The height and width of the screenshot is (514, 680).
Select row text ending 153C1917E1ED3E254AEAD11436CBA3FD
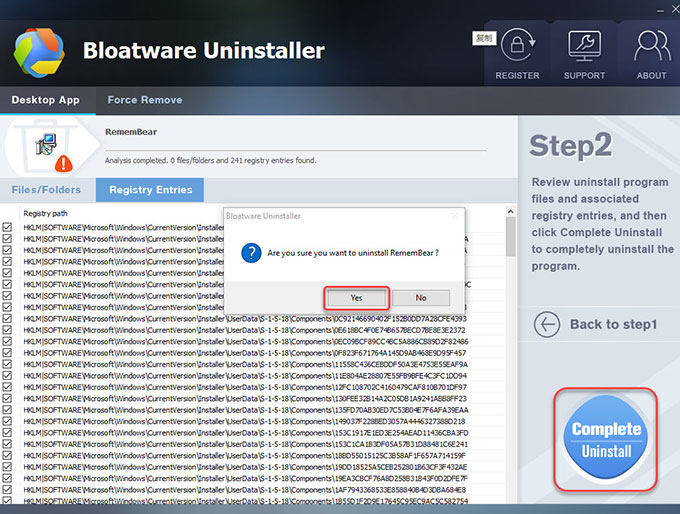[246, 433]
